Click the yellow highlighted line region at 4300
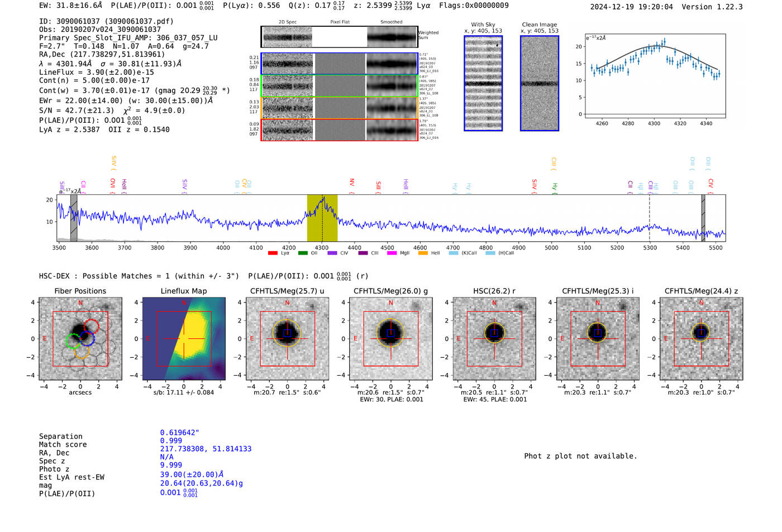Image resolution: width=782 pixels, height=532 pixels. (x=322, y=218)
